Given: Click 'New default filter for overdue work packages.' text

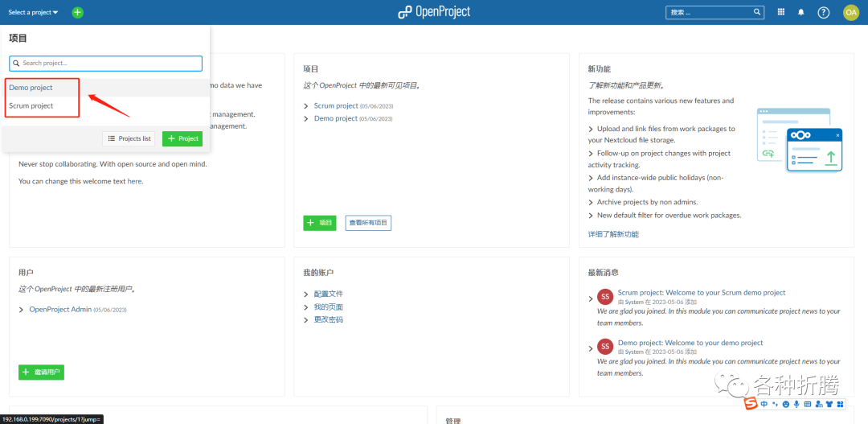Looking at the screenshot, I should coord(669,215).
